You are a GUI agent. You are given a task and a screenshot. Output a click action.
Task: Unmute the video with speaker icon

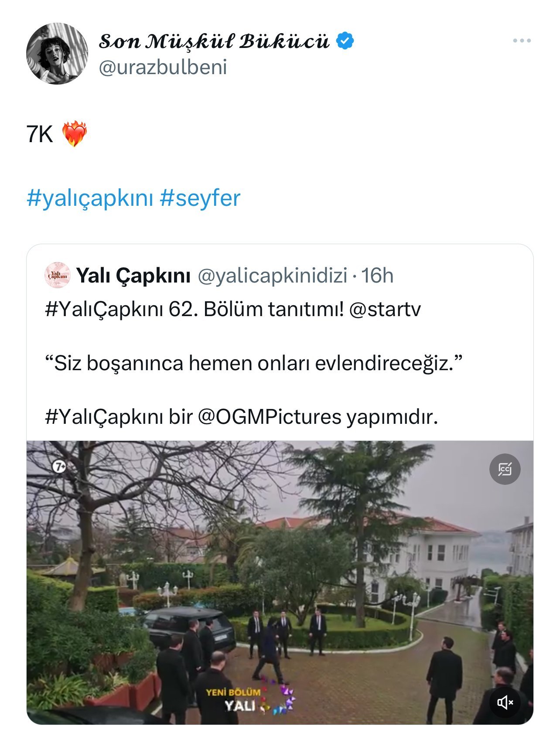click(505, 702)
